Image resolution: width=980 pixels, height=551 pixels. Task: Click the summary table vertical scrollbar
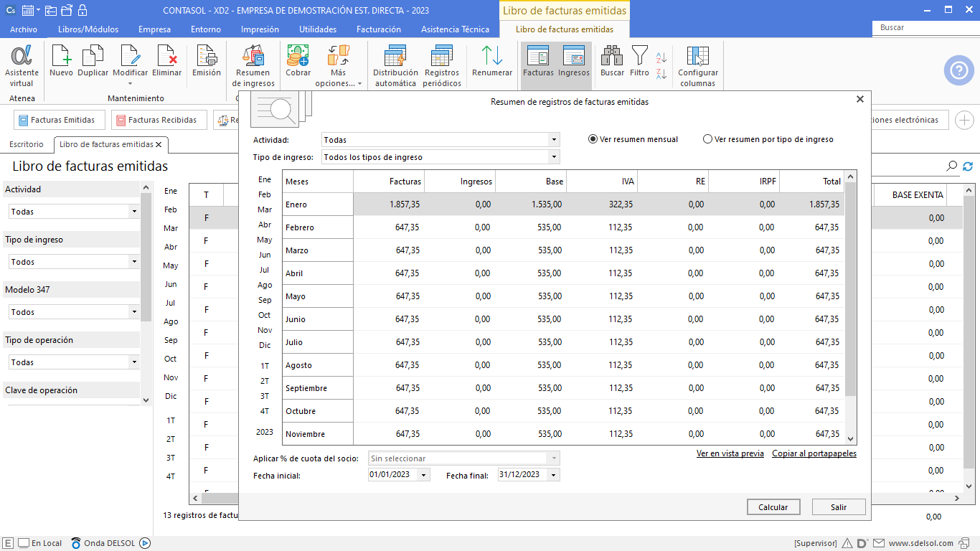click(851, 287)
